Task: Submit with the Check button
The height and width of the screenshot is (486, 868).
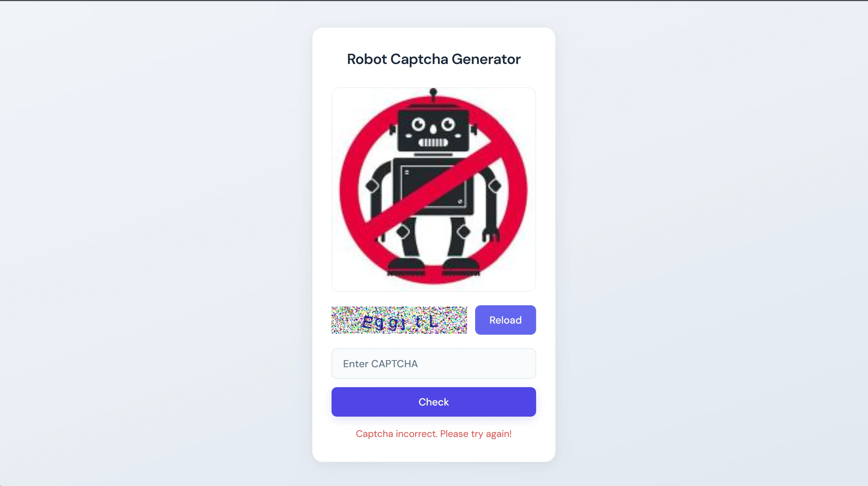Action: (433, 402)
